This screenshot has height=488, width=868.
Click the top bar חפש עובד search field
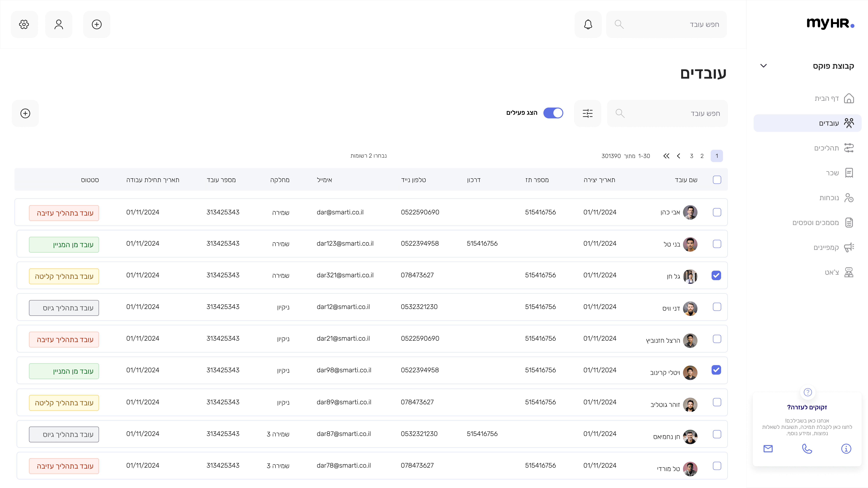click(x=667, y=24)
